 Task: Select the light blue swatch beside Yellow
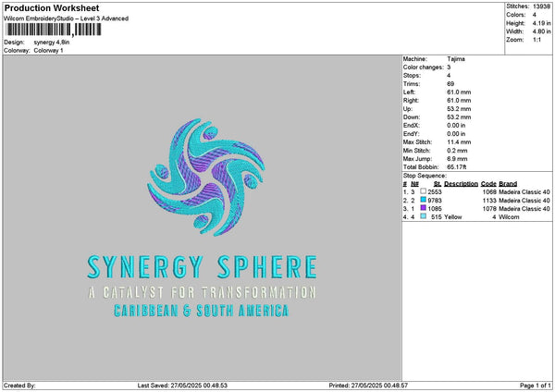(424, 216)
